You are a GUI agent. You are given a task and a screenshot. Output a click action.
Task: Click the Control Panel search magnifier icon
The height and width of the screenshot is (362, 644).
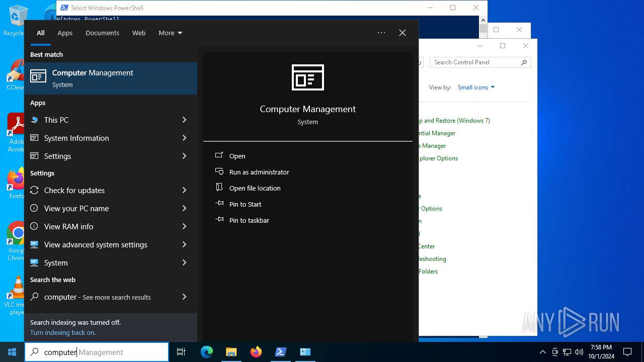click(524, 62)
